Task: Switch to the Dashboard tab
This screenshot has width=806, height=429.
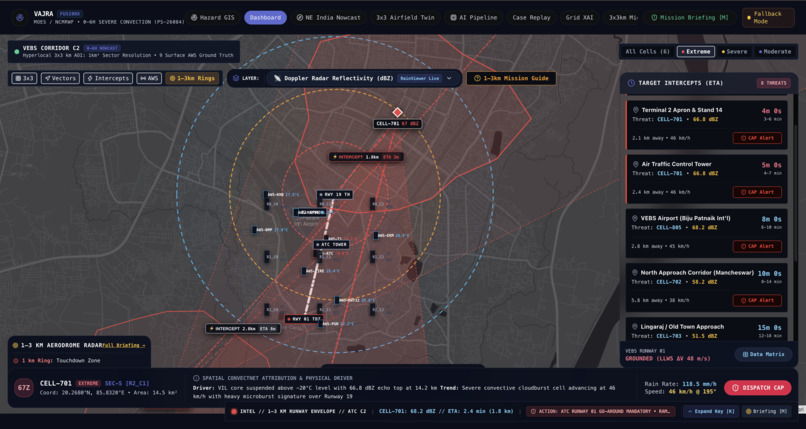Action: click(x=265, y=17)
